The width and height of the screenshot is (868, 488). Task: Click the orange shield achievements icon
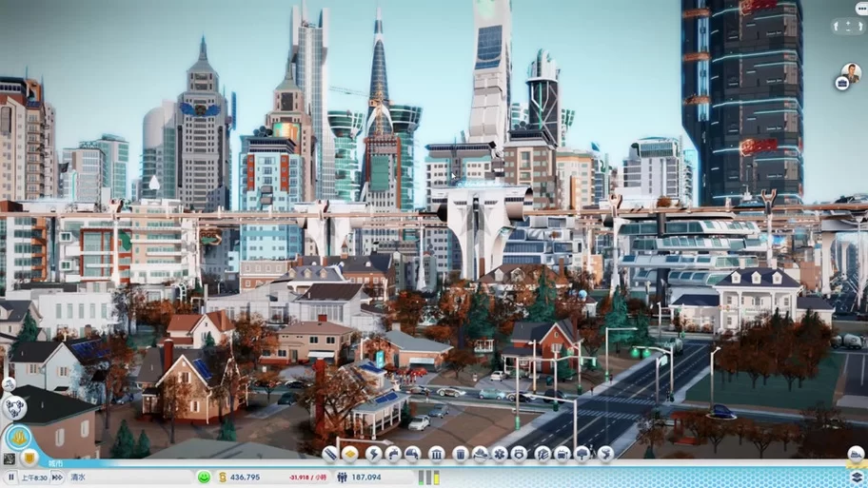coord(30,459)
